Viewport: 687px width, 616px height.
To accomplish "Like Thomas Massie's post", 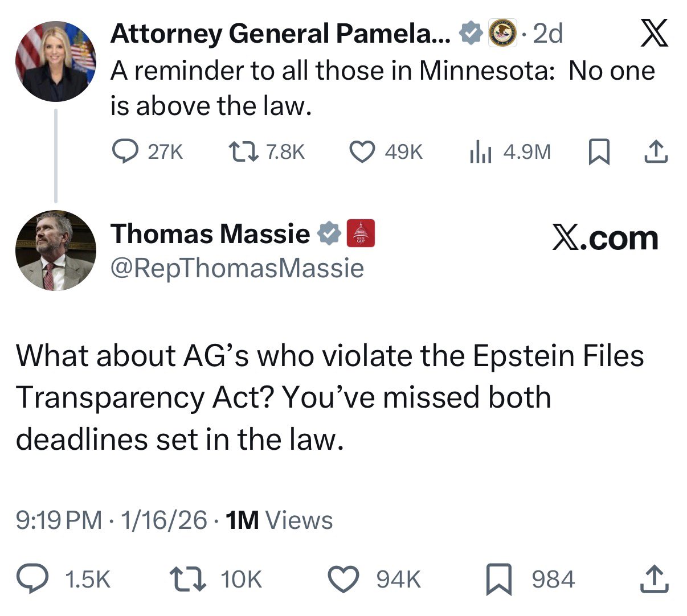I will (x=345, y=579).
